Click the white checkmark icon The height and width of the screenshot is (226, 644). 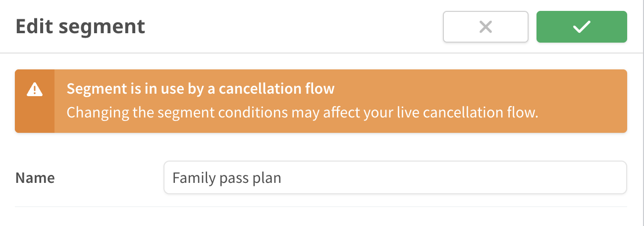coord(582,27)
